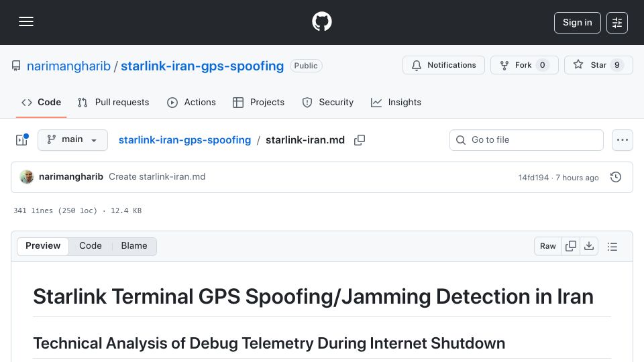Focus the Go to file search field
This screenshot has width=644, height=362.
[527, 140]
